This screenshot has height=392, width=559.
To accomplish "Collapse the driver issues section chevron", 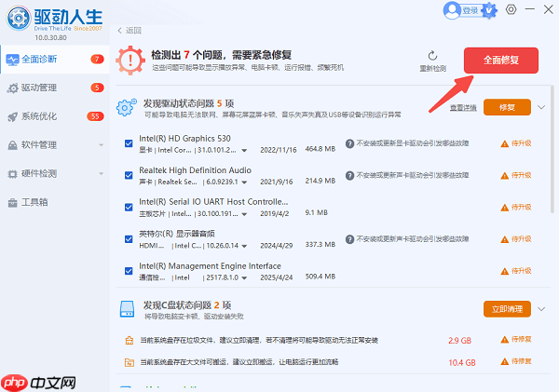I will tap(541, 107).
